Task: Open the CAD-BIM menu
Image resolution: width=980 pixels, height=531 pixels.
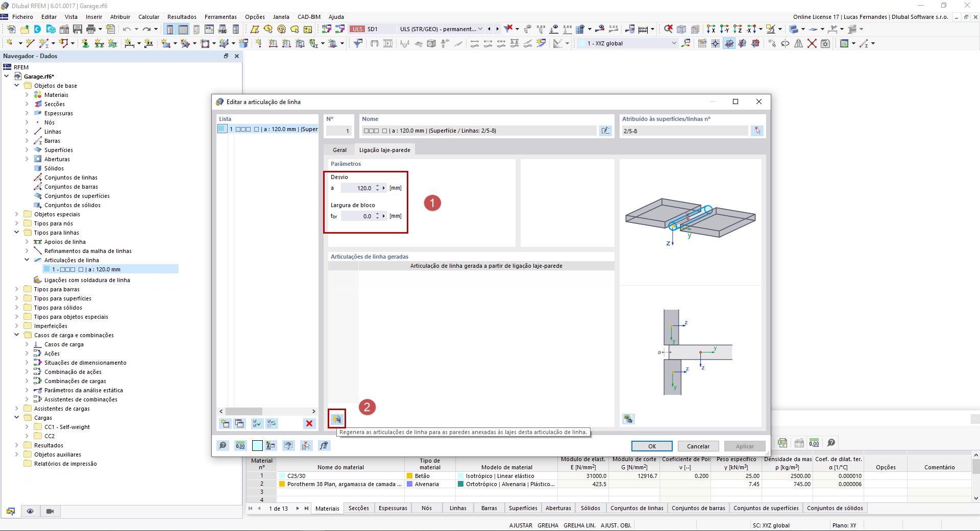Action: tap(309, 17)
